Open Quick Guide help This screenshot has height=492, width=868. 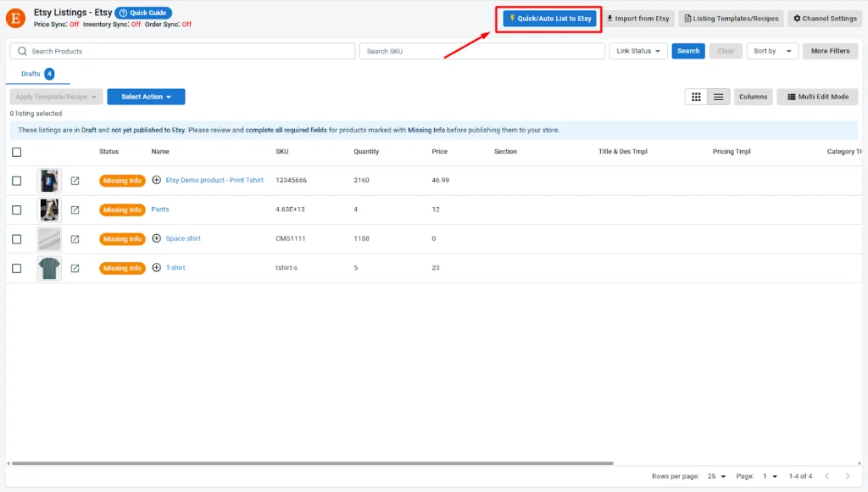[143, 13]
